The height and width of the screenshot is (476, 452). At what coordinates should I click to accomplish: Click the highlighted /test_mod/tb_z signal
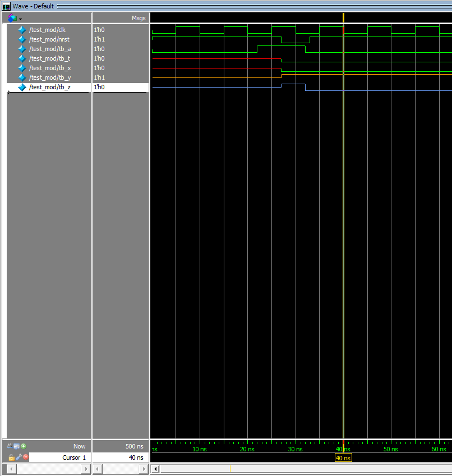click(49, 87)
